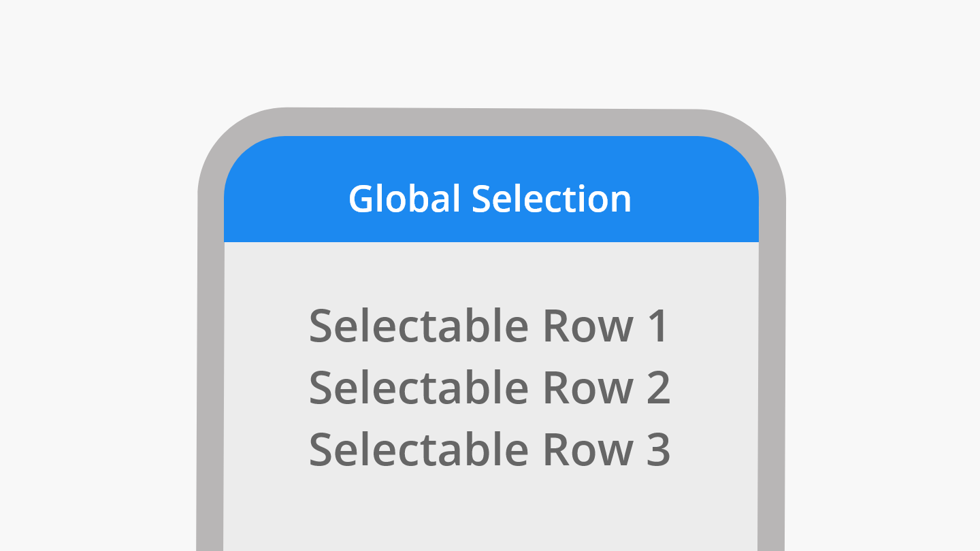Click the word Row in third row

[x=587, y=449]
